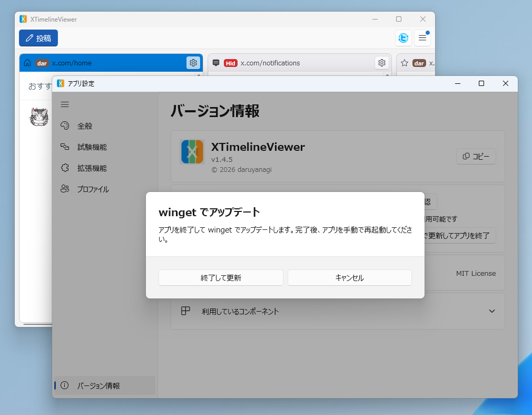Close the アプリ設定 window
This screenshot has width=532, height=415.
tap(506, 83)
